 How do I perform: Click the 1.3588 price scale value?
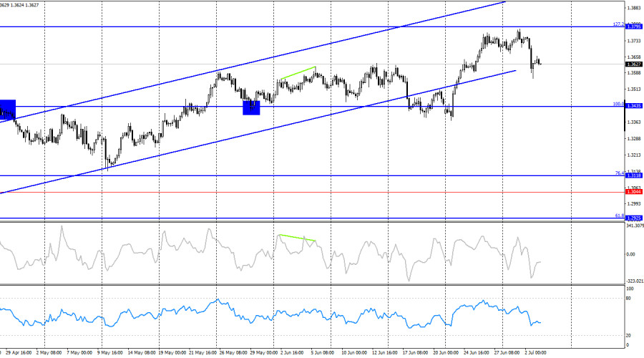pos(634,73)
